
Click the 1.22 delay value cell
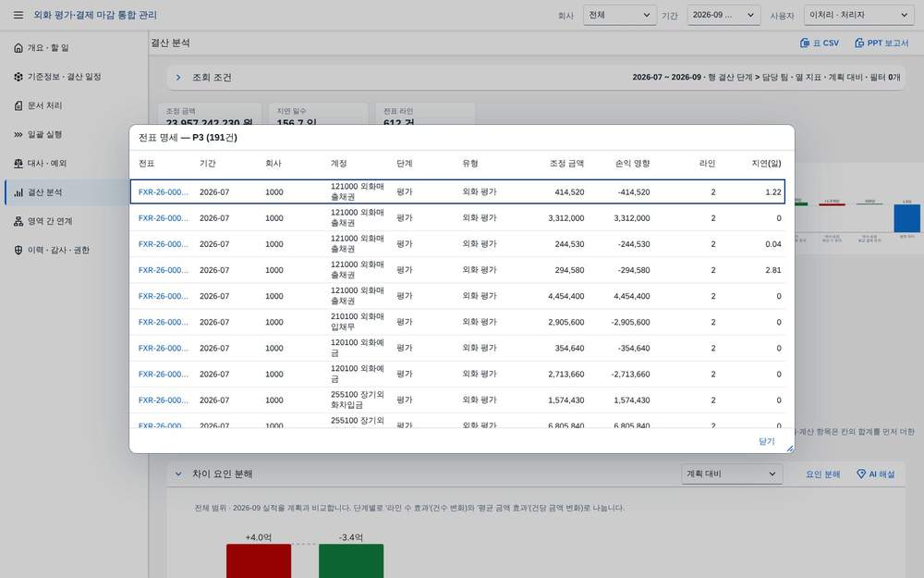(x=773, y=192)
